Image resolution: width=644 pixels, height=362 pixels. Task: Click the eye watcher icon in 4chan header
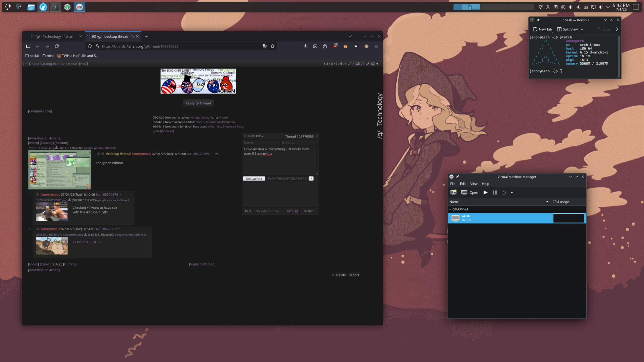point(345,64)
